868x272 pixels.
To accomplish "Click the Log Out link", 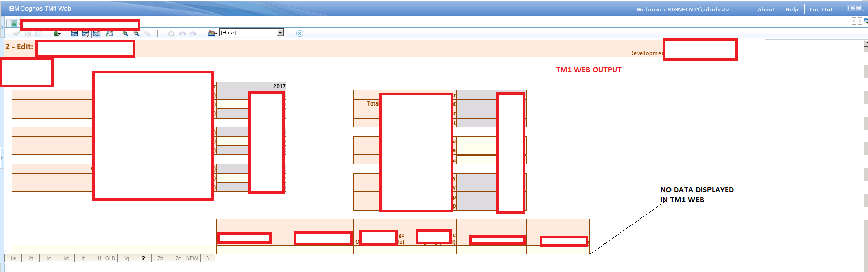I will click(821, 9).
